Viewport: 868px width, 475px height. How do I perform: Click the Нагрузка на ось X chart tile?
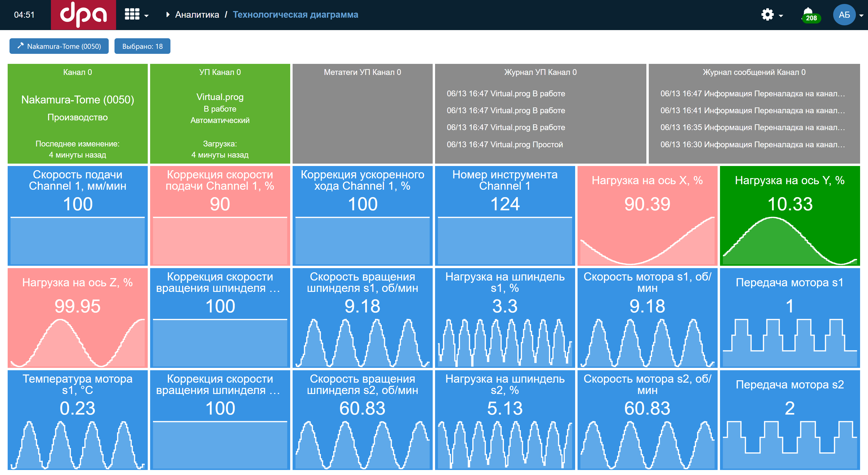647,216
